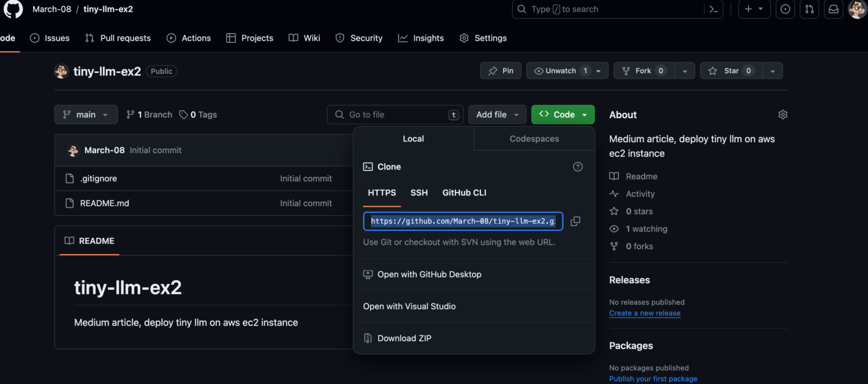This screenshot has width=868, height=384.
Task: Go to the Projects tab
Action: pos(250,38)
